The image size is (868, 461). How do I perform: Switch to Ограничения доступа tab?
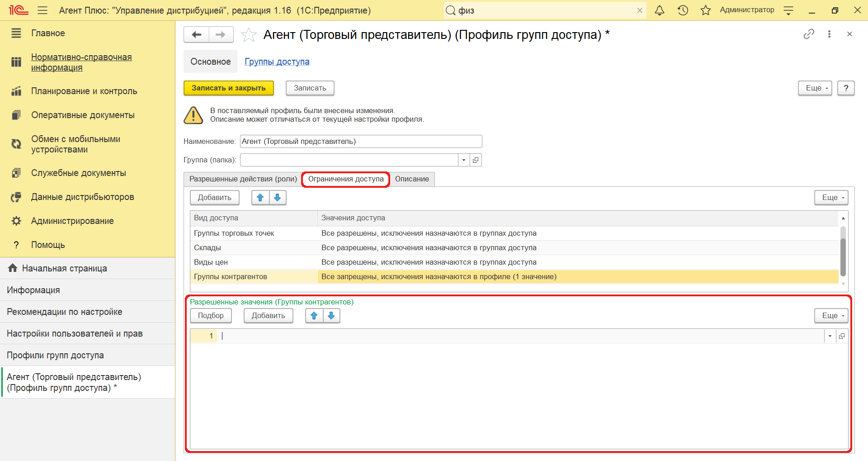pos(346,179)
